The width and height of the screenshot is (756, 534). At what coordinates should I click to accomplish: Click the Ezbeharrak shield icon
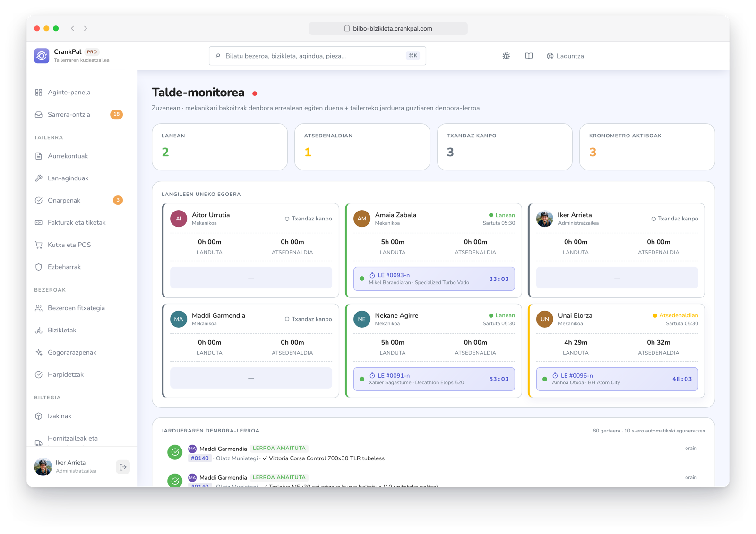(x=39, y=267)
